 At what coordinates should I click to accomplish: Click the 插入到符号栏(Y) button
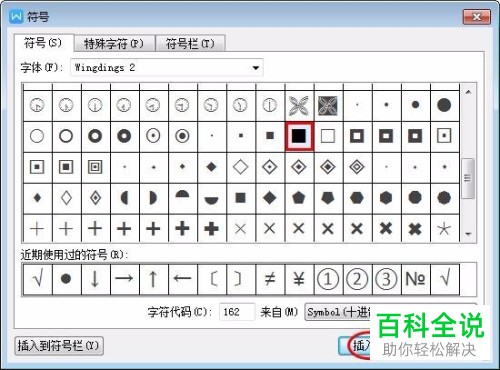[x=59, y=346]
